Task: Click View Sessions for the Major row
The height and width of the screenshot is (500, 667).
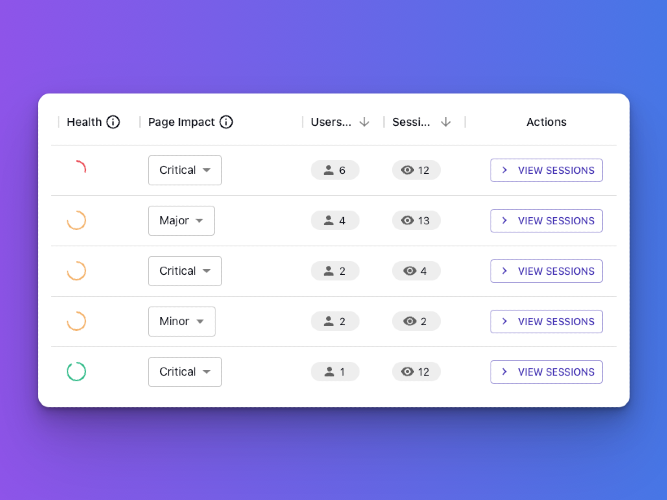Action: [546, 220]
